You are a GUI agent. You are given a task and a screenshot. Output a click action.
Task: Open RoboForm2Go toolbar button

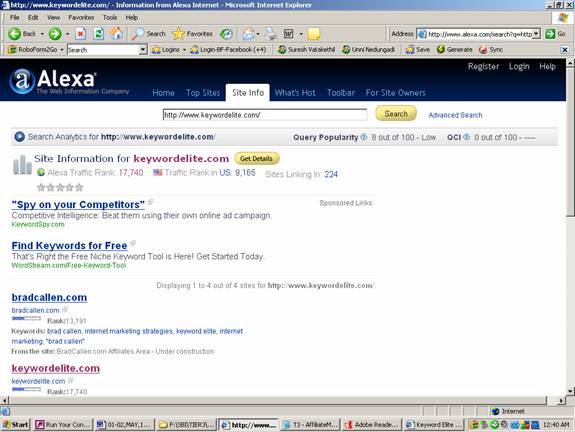coord(33,50)
